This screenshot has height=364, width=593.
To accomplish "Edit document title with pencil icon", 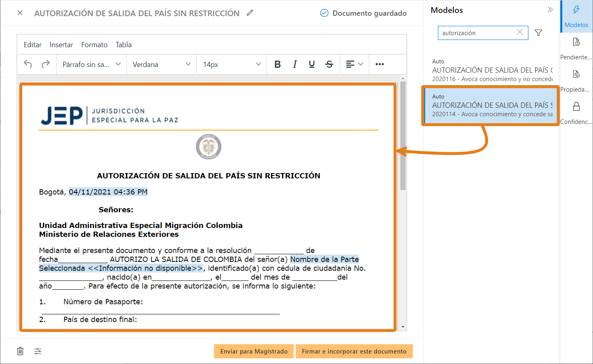I will (250, 13).
